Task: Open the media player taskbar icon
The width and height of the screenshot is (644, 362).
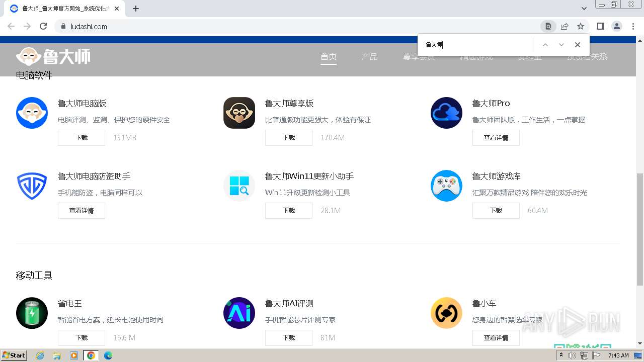Action: click(x=74, y=355)
